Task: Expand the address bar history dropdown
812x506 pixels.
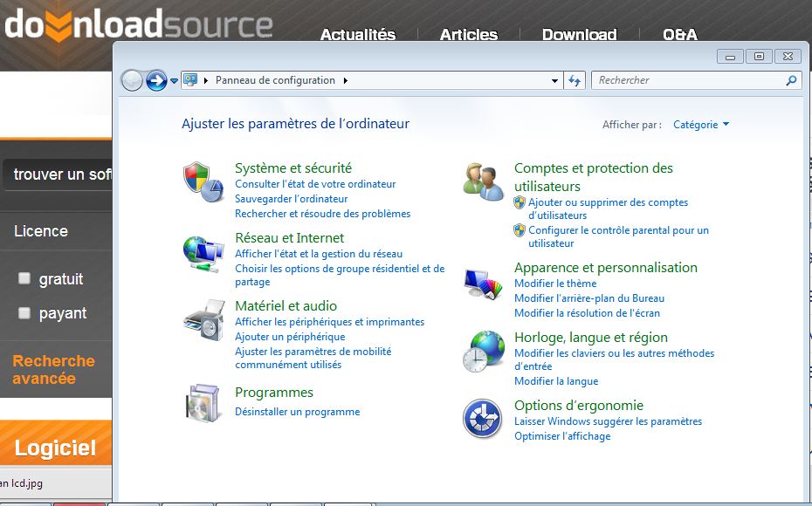Action: [554, 81]
